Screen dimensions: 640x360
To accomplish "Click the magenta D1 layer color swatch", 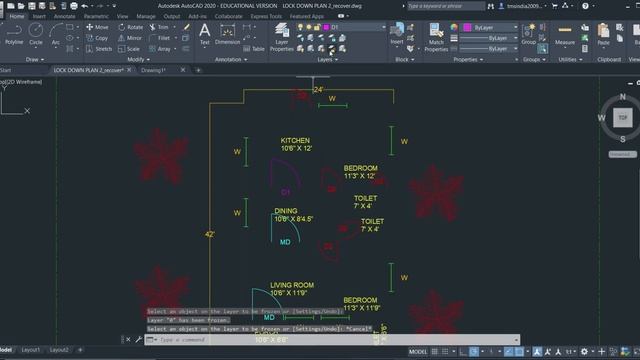I will tap(326, 27).
